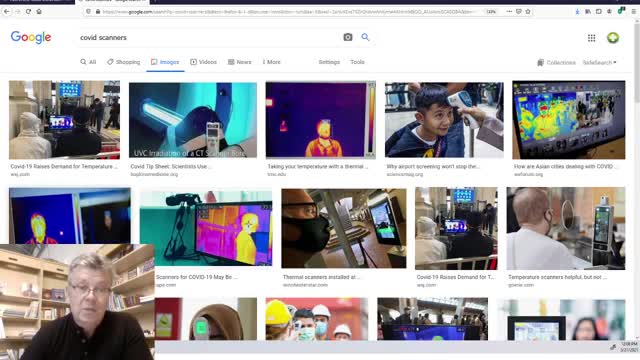Open the Firefox hamburger menu
The width and height of the screenshot is (640, 360).
click(x=633, y=11)
